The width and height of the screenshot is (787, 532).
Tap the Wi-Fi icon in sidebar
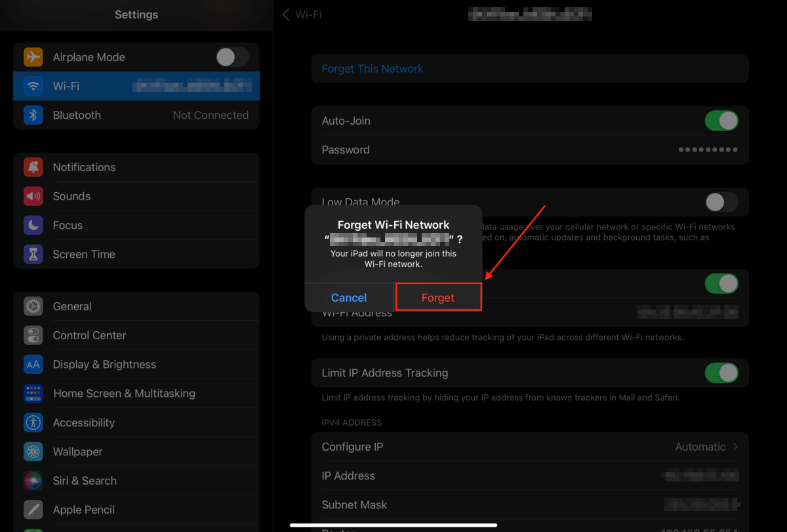[x=33, y=86]
